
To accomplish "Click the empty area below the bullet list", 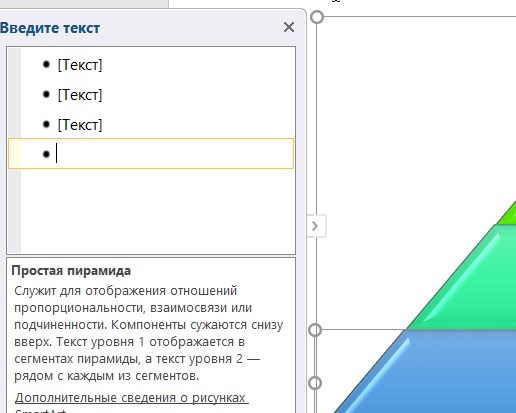I will point(158,210).
